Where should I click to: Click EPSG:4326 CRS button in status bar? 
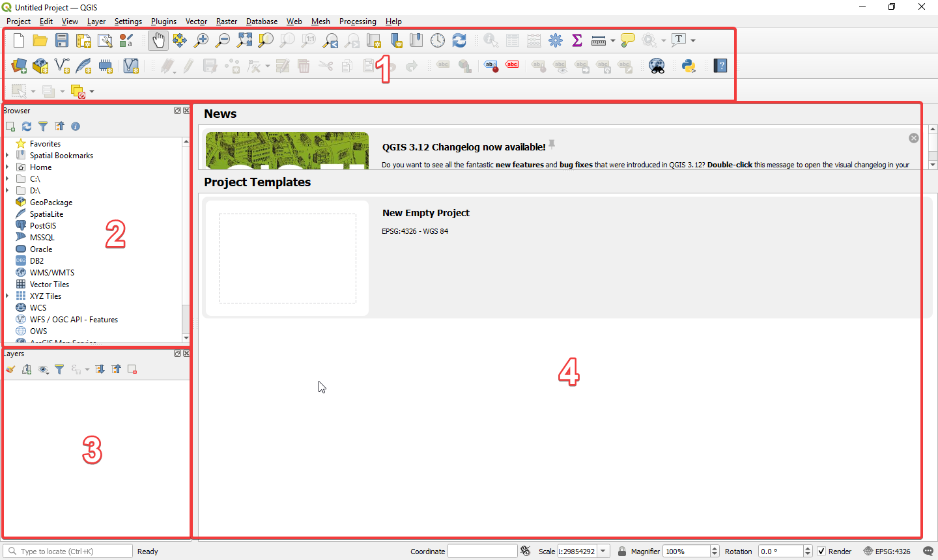[887, 552]
